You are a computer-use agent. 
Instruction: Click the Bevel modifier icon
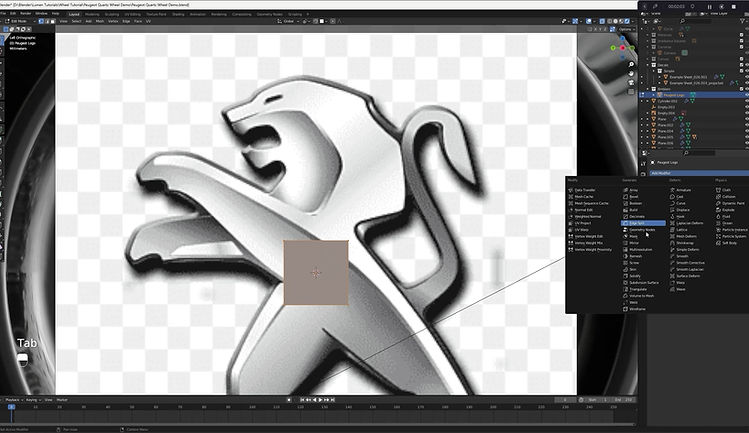click(625, 196)
